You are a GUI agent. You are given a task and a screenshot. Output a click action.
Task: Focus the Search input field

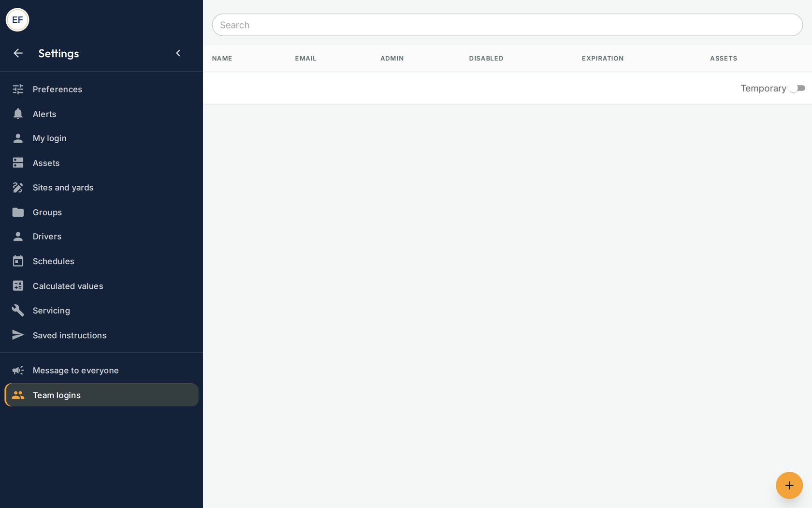[x=507, y=25]
